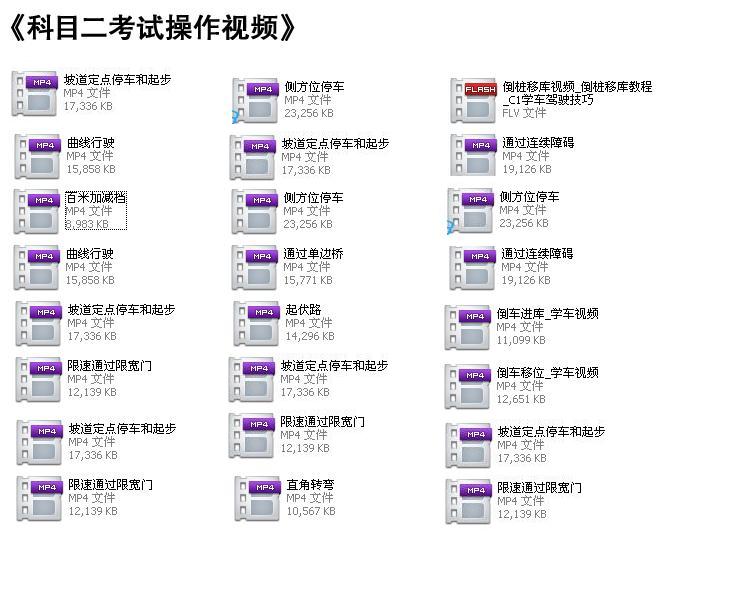Click the 8,983 KB size text
The image size is (747, 595).
point(87,224)
